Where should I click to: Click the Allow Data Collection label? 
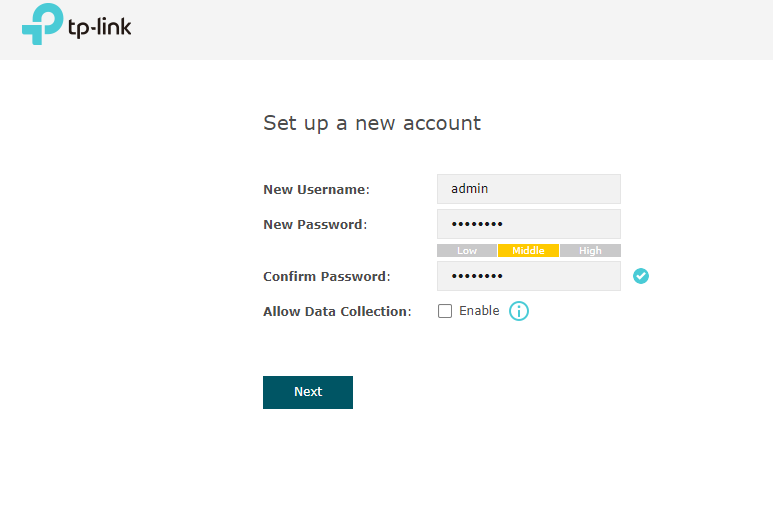click(x=337, y=311)
